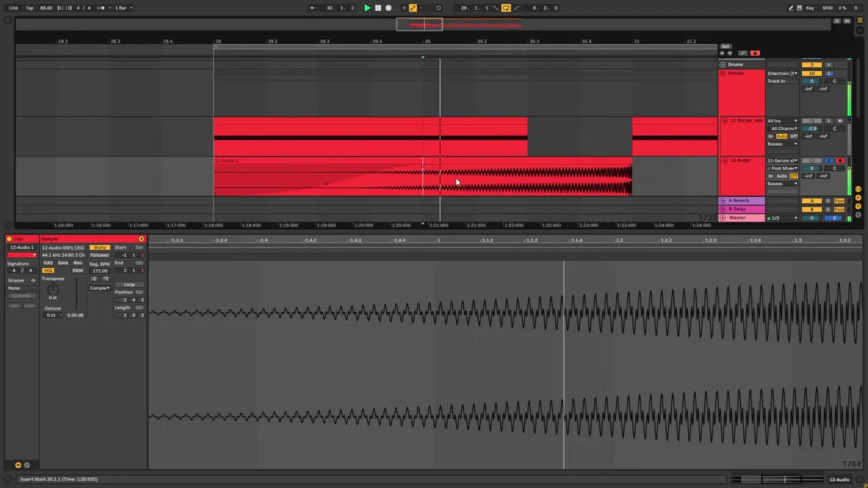Select the Sample tab header
Viewport: 868px width, 488px height.
pos(50,239)
